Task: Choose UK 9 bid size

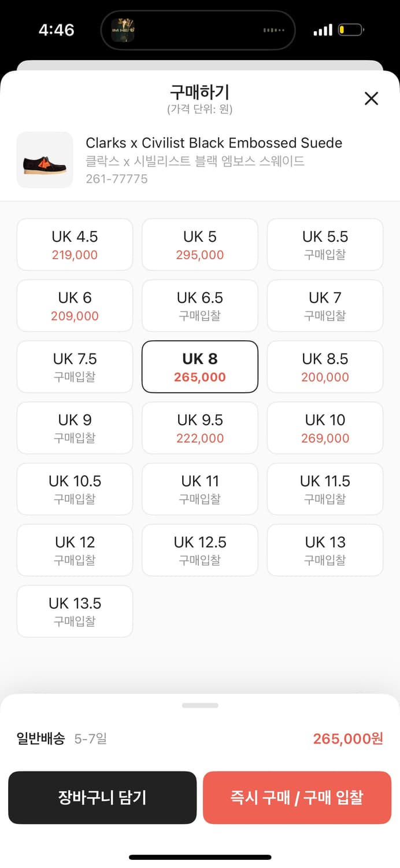Action: [x=75, y=428]
